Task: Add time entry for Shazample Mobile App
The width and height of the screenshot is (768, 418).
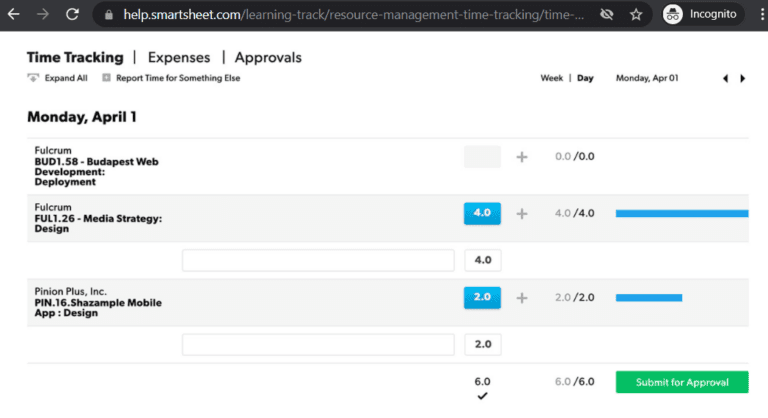Action: click(x=522, y=298)
